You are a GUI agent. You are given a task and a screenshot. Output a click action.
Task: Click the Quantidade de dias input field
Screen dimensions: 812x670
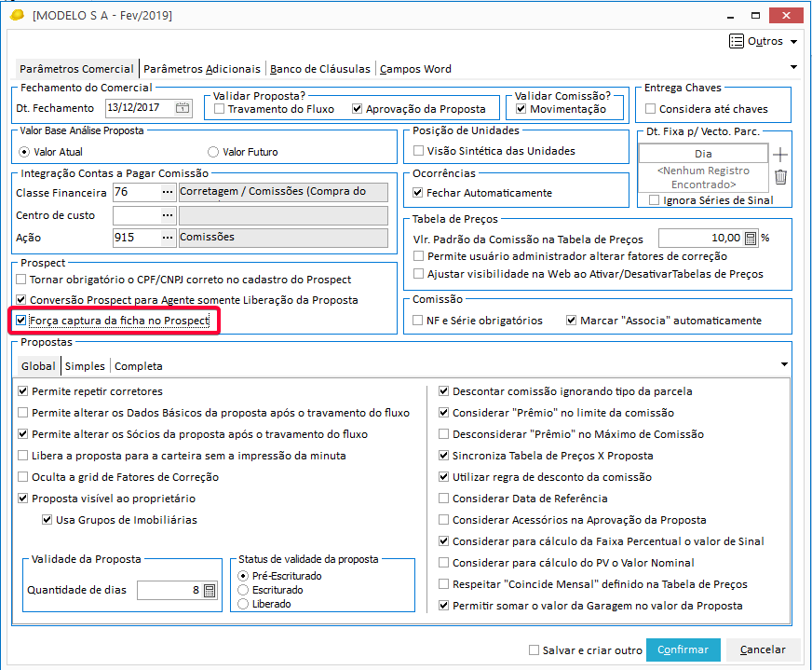tap(168, 590)
